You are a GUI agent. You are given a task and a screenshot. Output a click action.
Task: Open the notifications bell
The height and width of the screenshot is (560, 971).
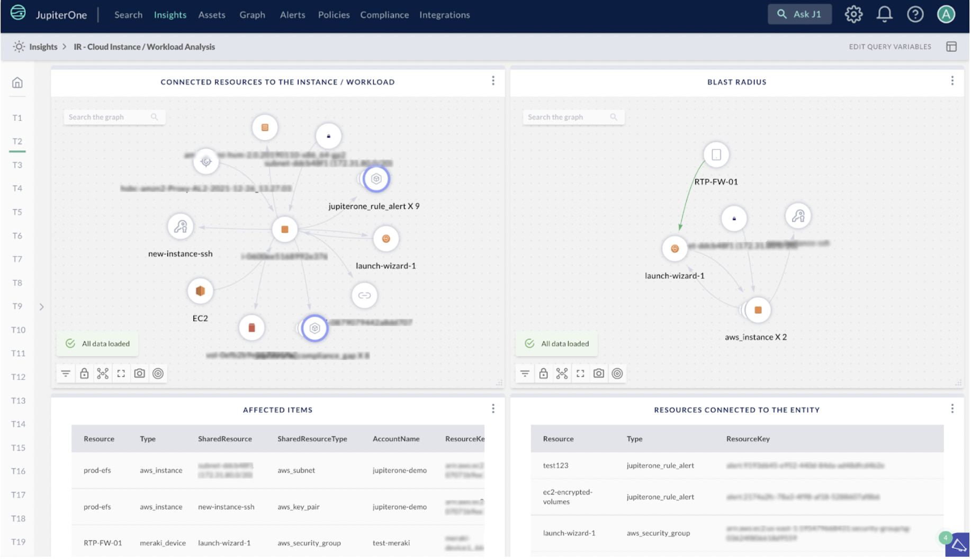[885, 14]
